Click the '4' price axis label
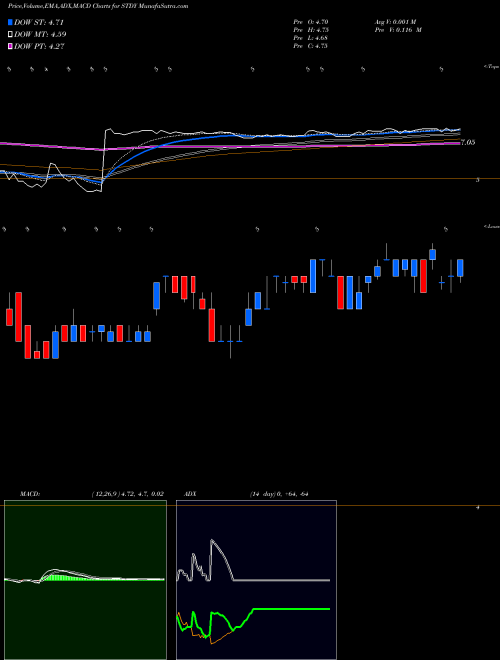500x660 pixels. (478, 508)
